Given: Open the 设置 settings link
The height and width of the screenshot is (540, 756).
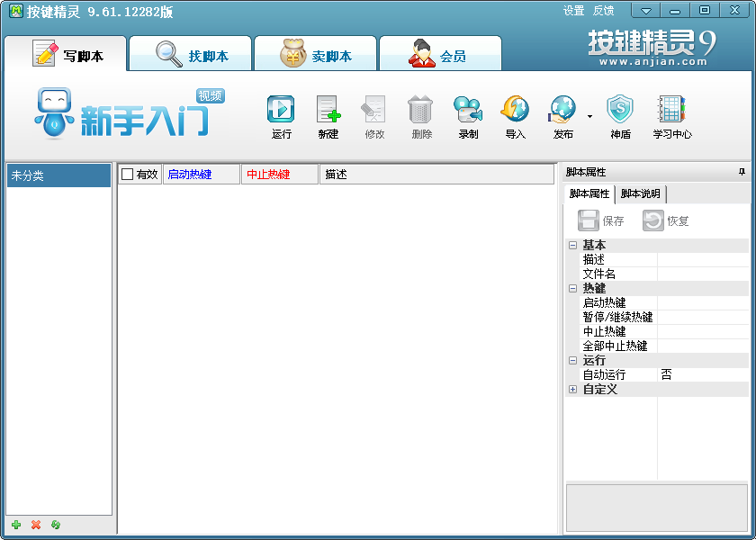Looking at the screenshot, I should [x=573, y=11].
